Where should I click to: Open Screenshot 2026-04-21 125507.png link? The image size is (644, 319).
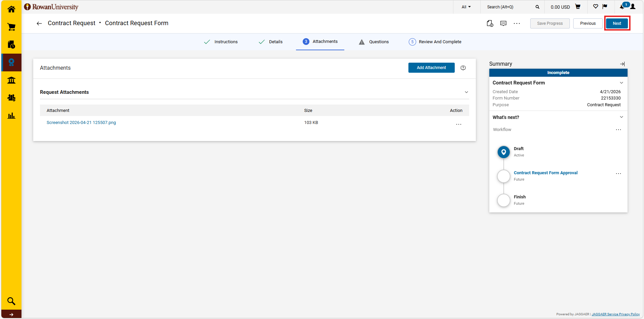(x=81, y=123)
